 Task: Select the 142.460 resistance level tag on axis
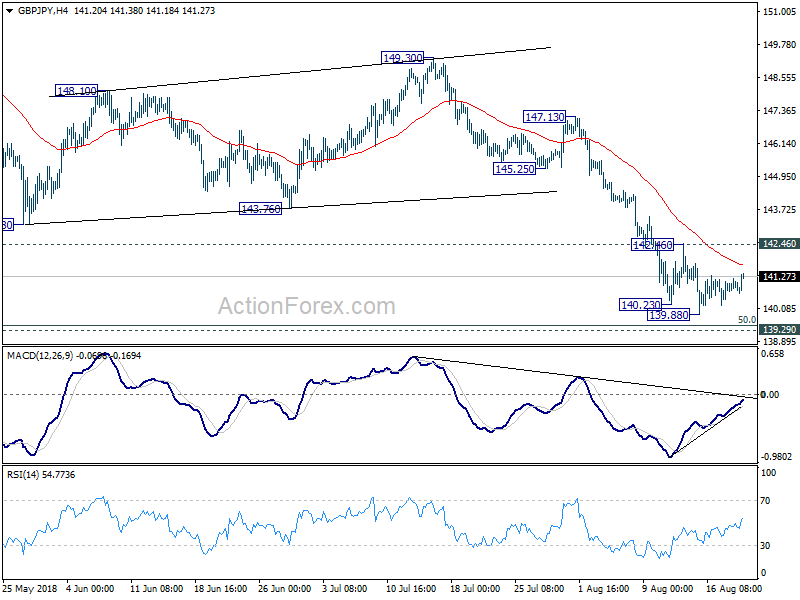tap(779, 244)
